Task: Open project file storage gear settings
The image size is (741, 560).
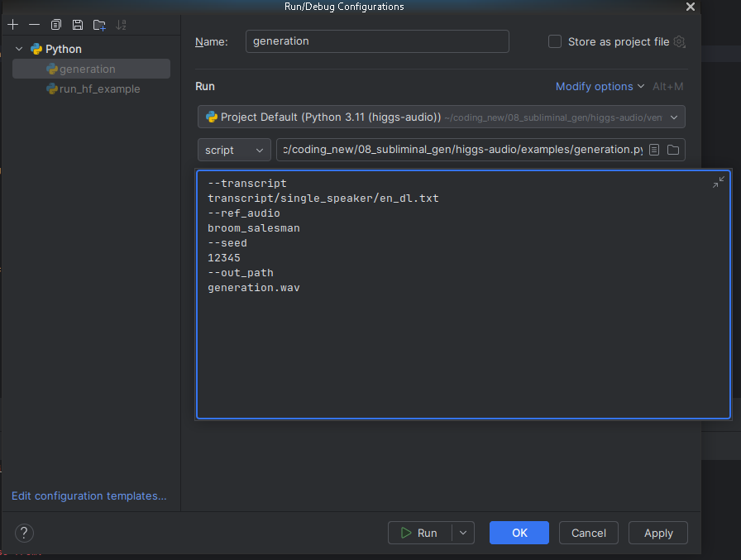Action: pos(680,41)
